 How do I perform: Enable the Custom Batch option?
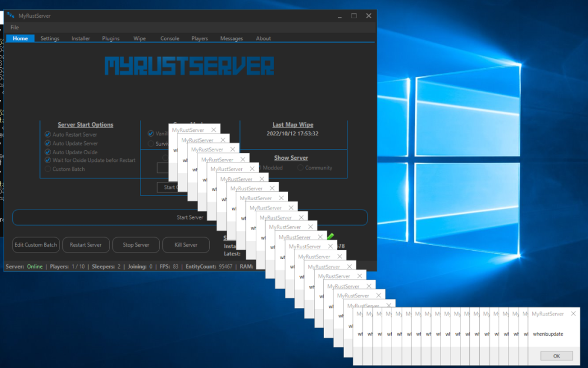48,169
